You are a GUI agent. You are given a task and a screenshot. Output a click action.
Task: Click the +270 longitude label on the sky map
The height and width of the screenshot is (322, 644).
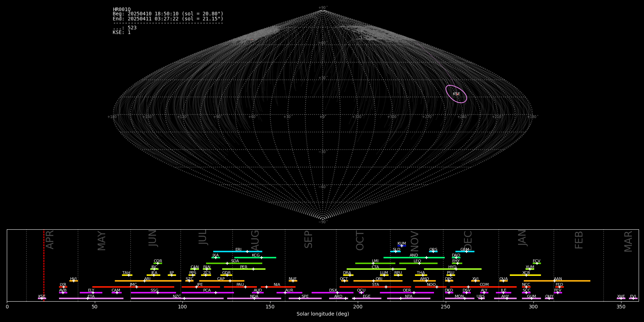(427, 117)
